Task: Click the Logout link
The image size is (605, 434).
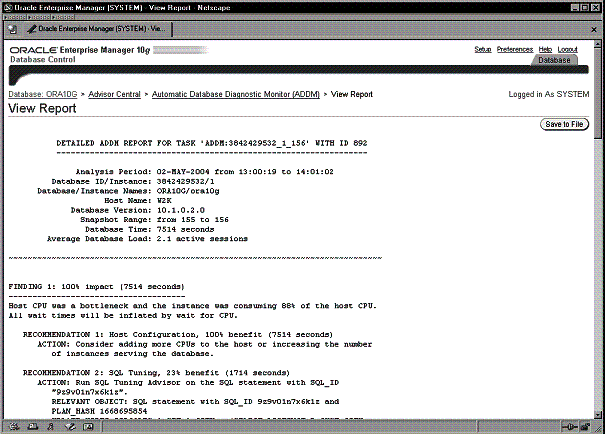Action: click(x=567, y=49)
